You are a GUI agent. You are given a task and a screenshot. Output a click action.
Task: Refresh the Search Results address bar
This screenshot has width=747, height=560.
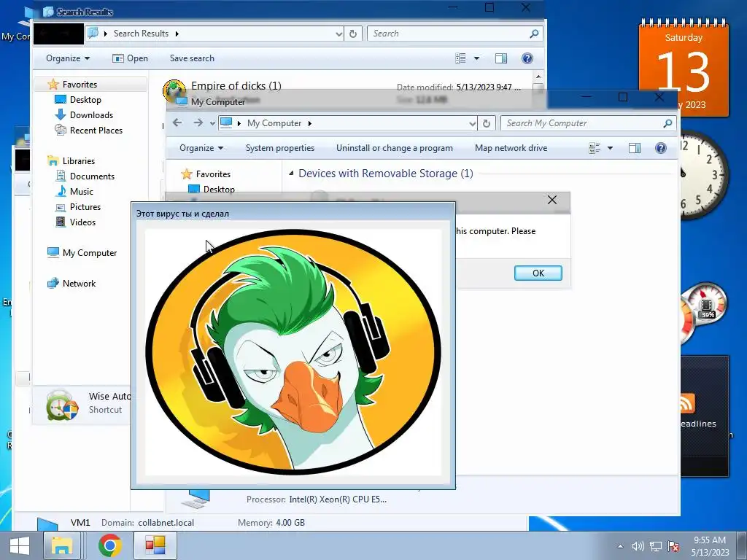pyautogui.click(x=353, y=34)
